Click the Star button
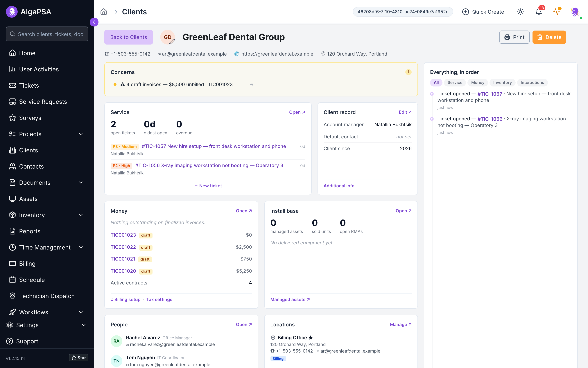 78,358
